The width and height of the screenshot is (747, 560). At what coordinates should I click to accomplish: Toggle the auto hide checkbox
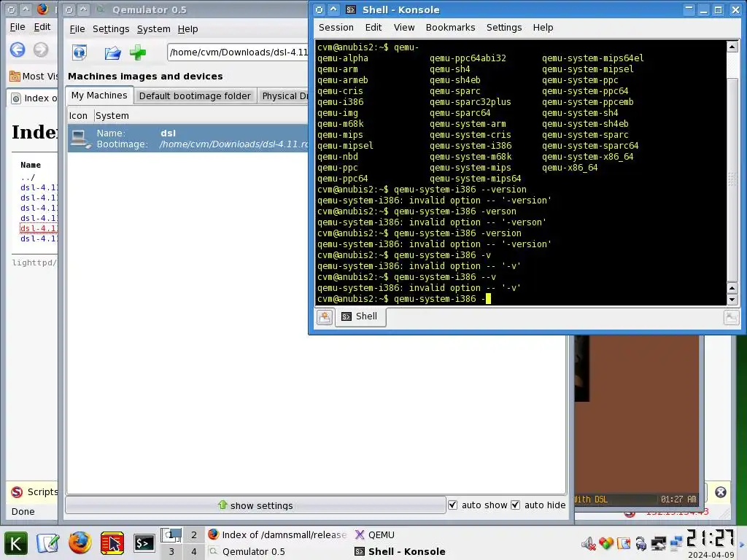click(516, 505)
